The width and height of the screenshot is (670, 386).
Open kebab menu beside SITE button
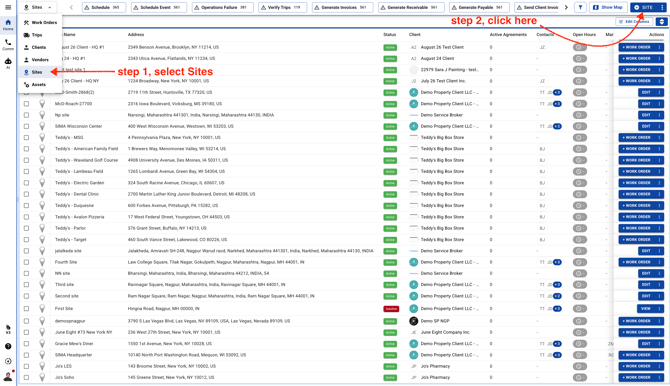662,7
